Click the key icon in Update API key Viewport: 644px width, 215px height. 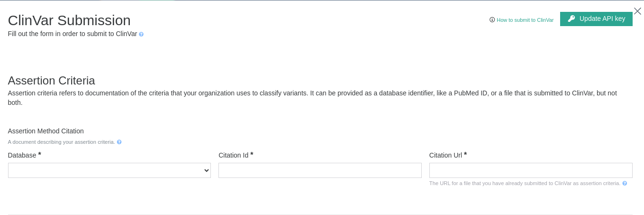(x=571, y=19)
